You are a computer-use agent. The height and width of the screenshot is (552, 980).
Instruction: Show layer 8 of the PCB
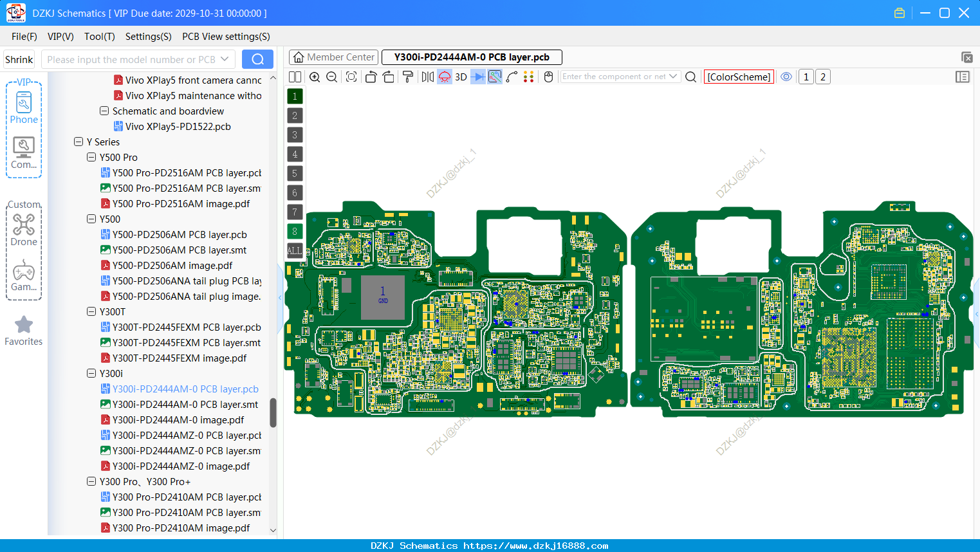pyautogui.click(x=295, y=232)
